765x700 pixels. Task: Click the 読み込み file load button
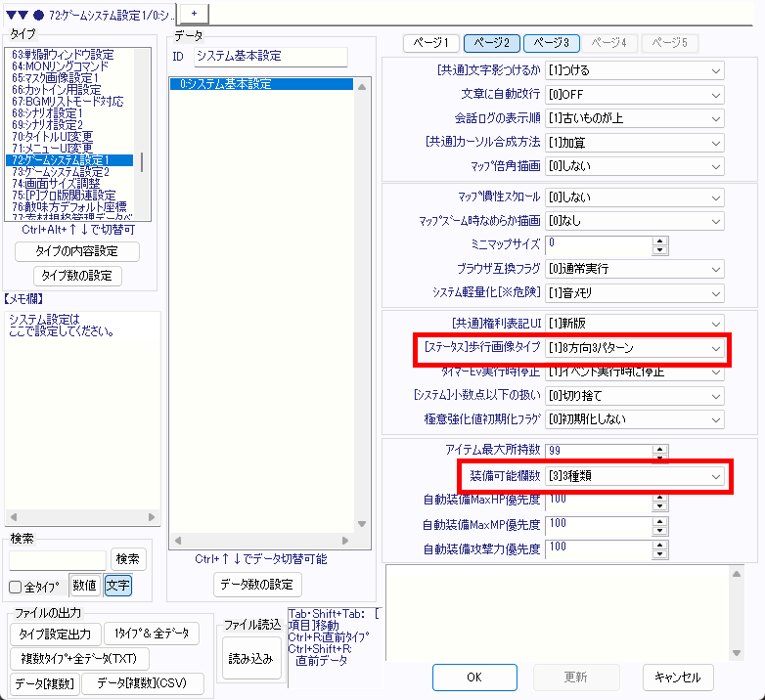click(250, 659)
